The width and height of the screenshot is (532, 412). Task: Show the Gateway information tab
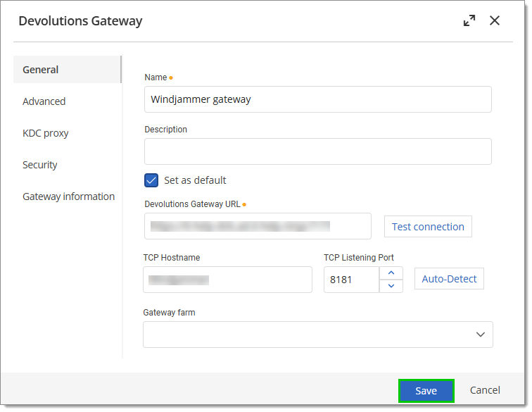(x=68, y=196)
